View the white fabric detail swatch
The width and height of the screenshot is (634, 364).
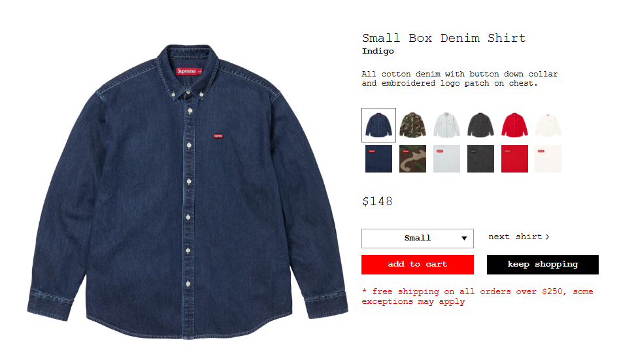548,159
